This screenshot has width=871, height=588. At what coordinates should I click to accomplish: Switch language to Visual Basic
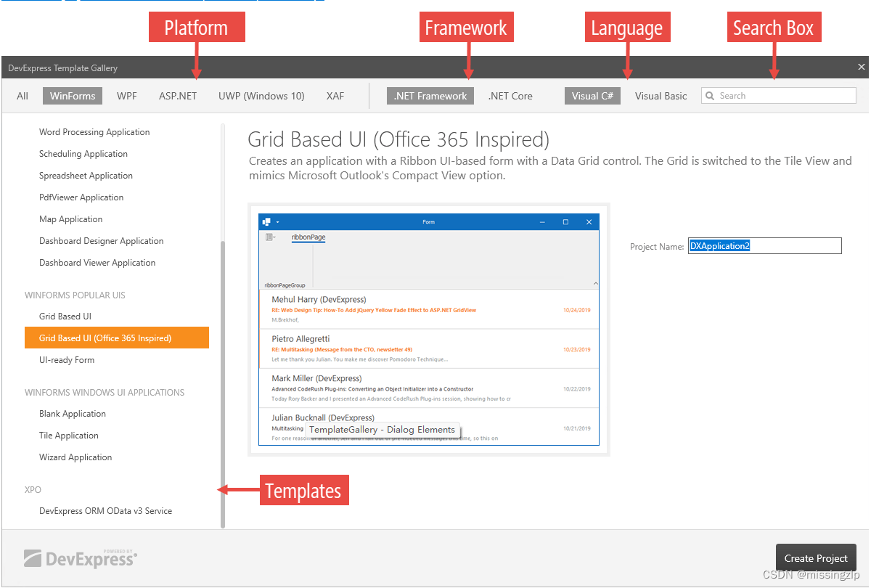(661, 96)
